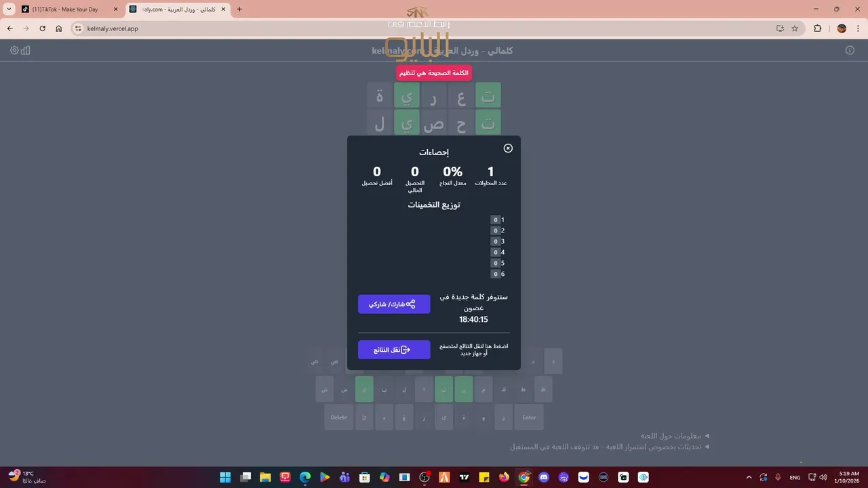Click the countdown timer 18:40:15
The image size is (868, 488).
pos(473,320)
